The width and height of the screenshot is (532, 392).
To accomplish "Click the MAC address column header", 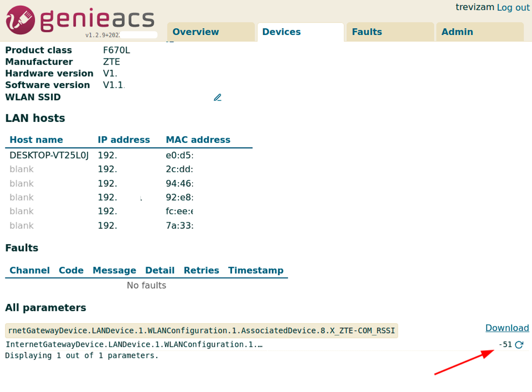I will (x=198, y=140).
